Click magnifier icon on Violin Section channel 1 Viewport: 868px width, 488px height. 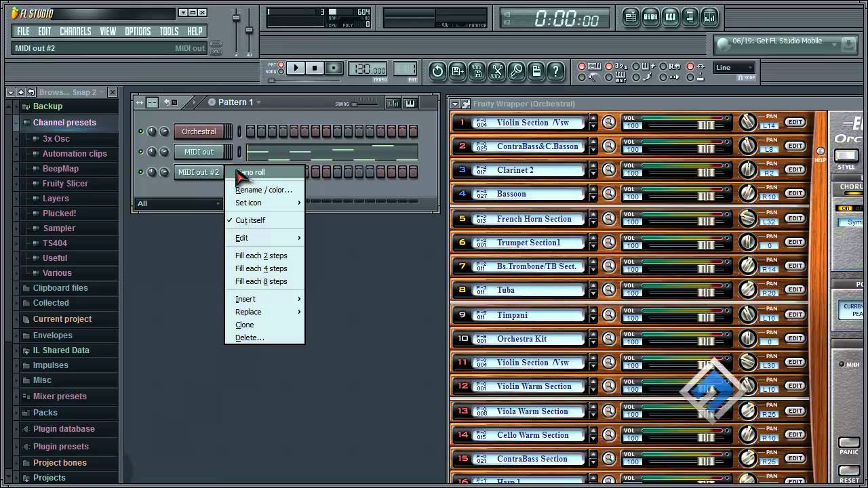pos(609,123)
